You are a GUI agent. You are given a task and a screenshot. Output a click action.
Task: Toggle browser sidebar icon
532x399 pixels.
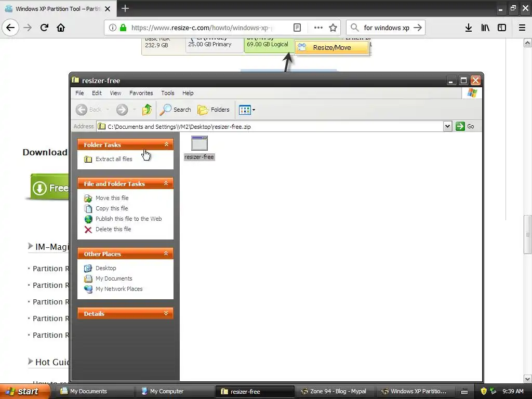click(x=502, y=28)
